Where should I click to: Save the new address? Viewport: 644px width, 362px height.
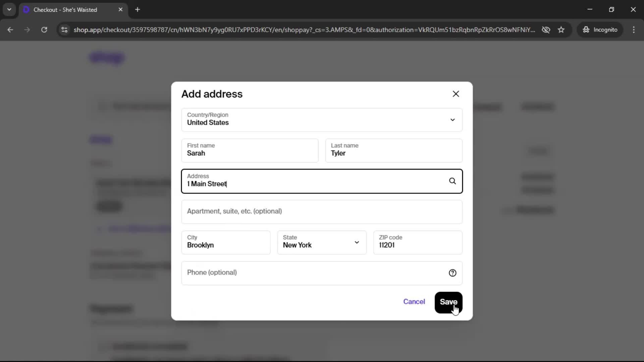tap(448, 302)
